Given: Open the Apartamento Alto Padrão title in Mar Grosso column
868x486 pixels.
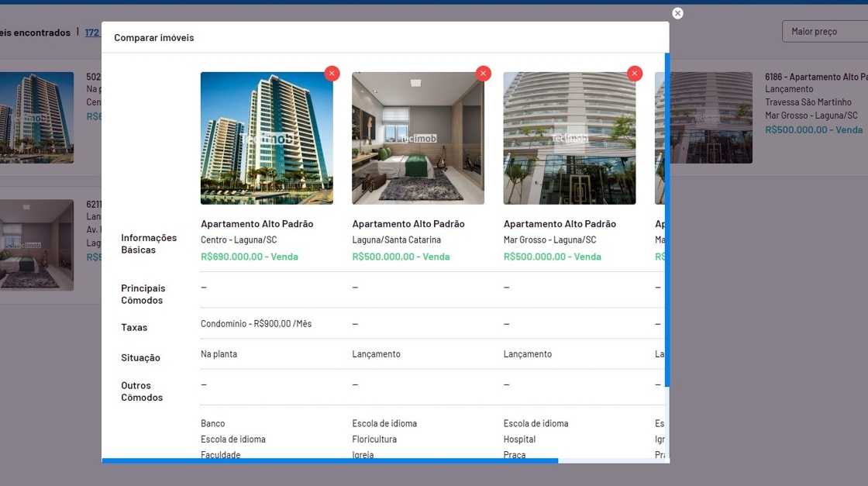Looking at the screenshot, I should (x=560, y=224).
